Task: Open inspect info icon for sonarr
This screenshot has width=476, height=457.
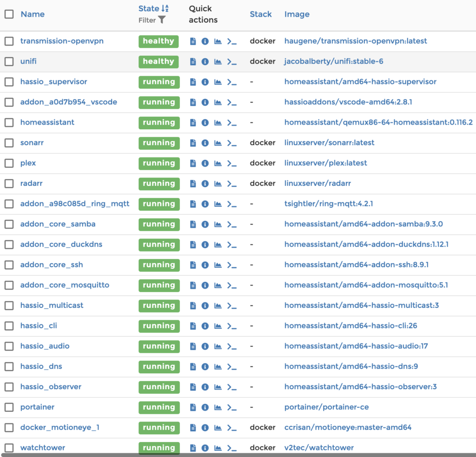Action: [x=205, y=143]
